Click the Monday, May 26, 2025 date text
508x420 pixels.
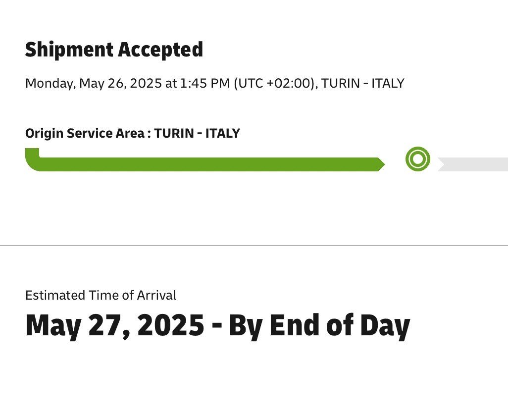[94, 83]
